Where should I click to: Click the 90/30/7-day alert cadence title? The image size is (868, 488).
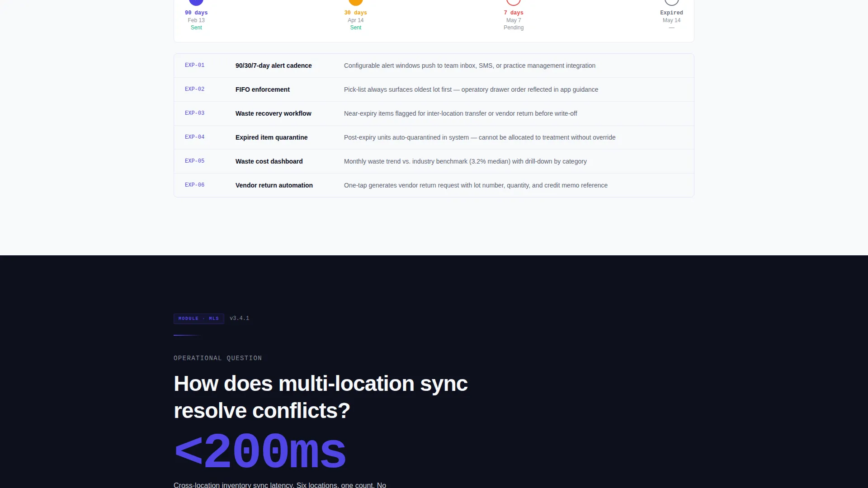(274, 66)
